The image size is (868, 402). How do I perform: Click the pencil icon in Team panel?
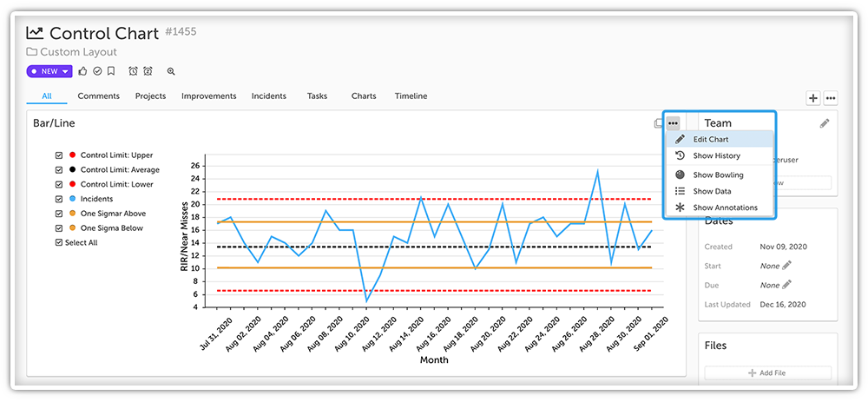(825, 123)
